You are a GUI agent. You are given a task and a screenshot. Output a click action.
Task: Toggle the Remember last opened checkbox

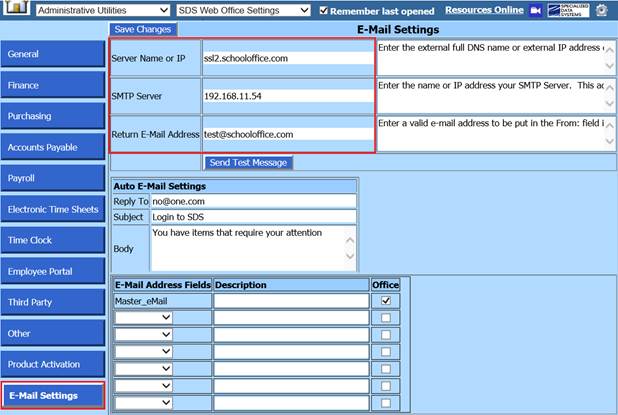point(323,11)
